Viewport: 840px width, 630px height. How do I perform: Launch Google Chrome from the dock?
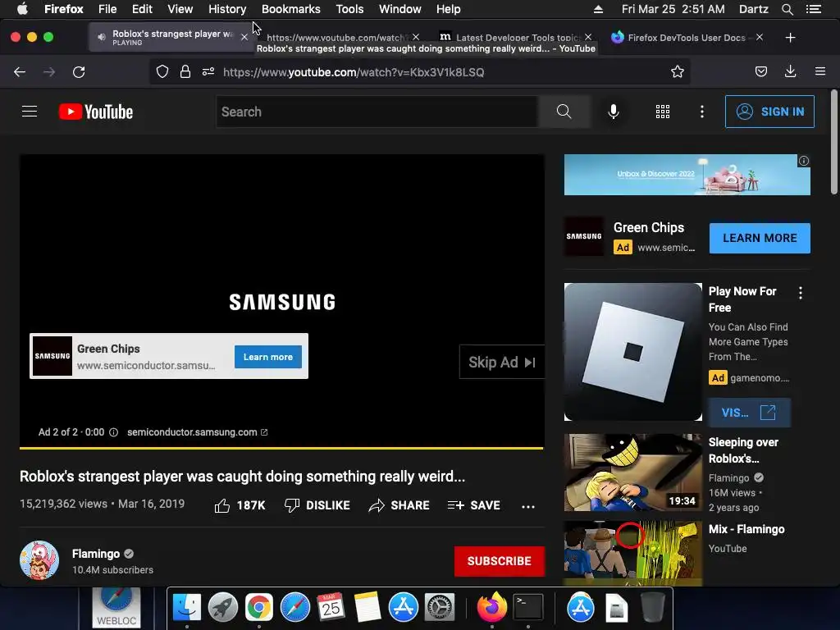[x=258, y=608]
